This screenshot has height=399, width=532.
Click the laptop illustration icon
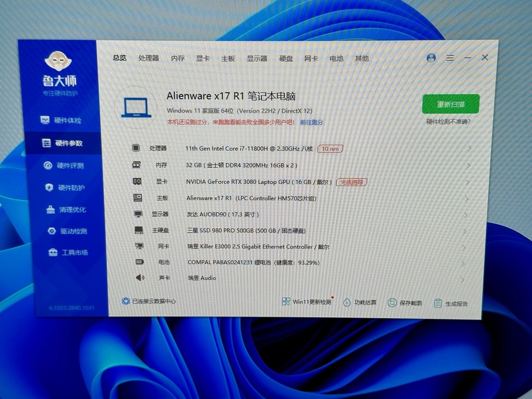[136, 108]
